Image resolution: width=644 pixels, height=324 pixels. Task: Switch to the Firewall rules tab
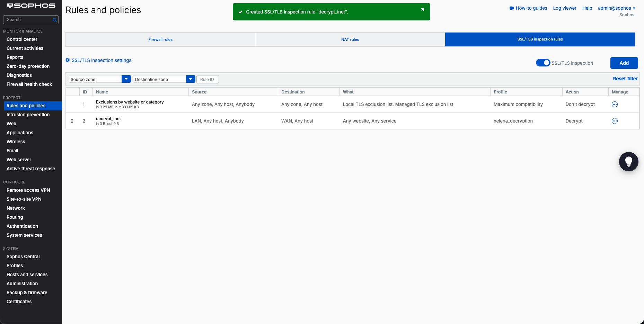pyautogui.click(x=160, y=39)
